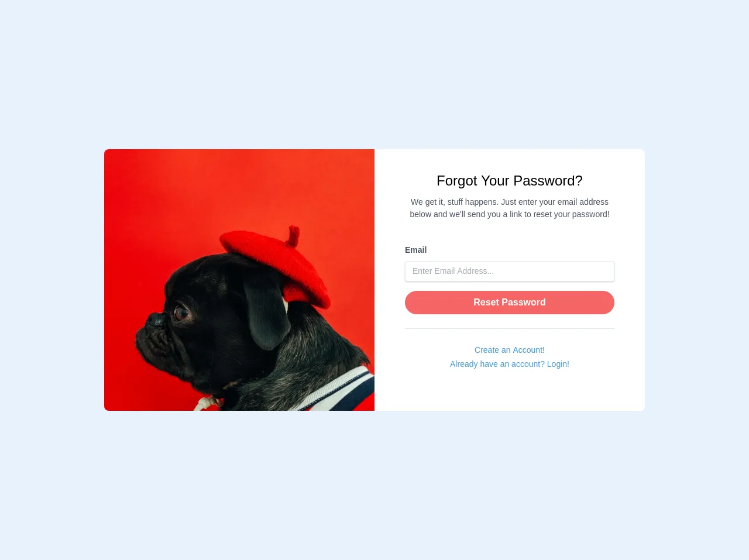Focus the Enter Email Address field

(x=510, y=271)
